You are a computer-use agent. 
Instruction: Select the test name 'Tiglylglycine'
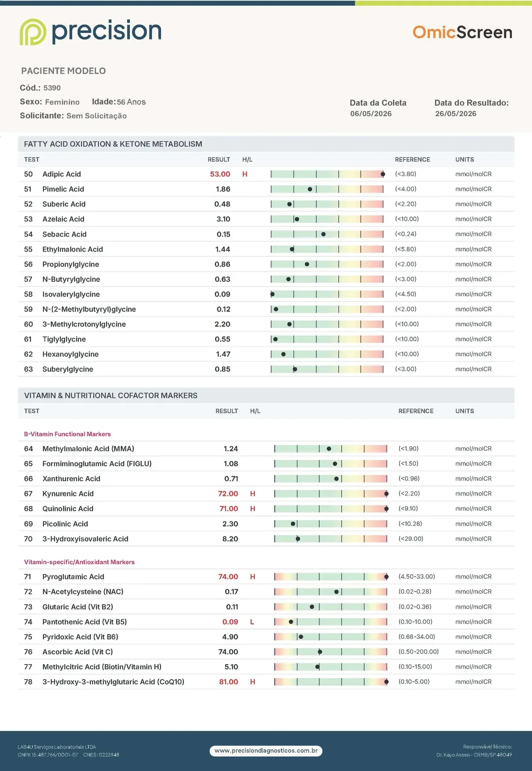point(64,339)
